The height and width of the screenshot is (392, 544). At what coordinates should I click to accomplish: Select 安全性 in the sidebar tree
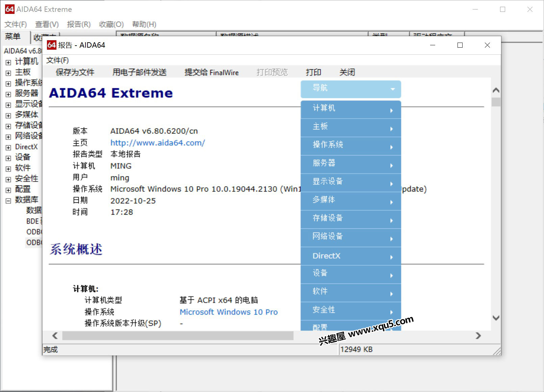click(x=27, y=178)
